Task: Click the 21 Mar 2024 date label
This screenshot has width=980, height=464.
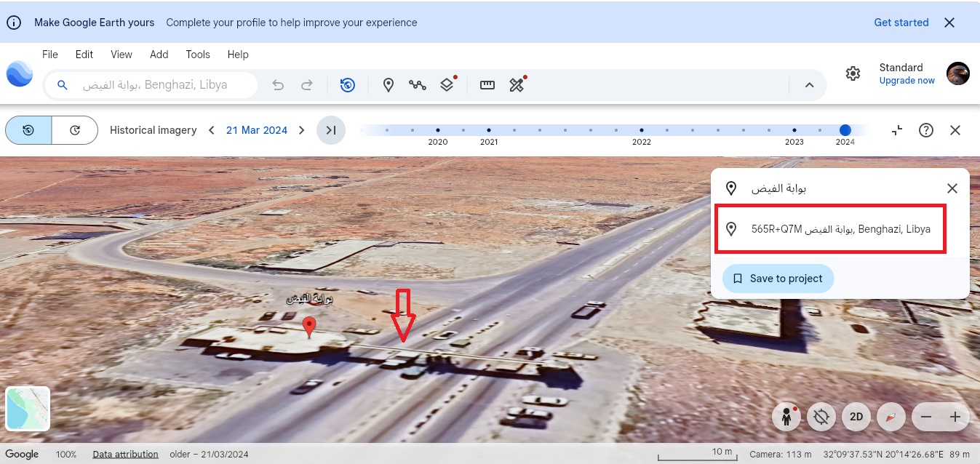Action: pyautogui.click(x=257, y=130)
